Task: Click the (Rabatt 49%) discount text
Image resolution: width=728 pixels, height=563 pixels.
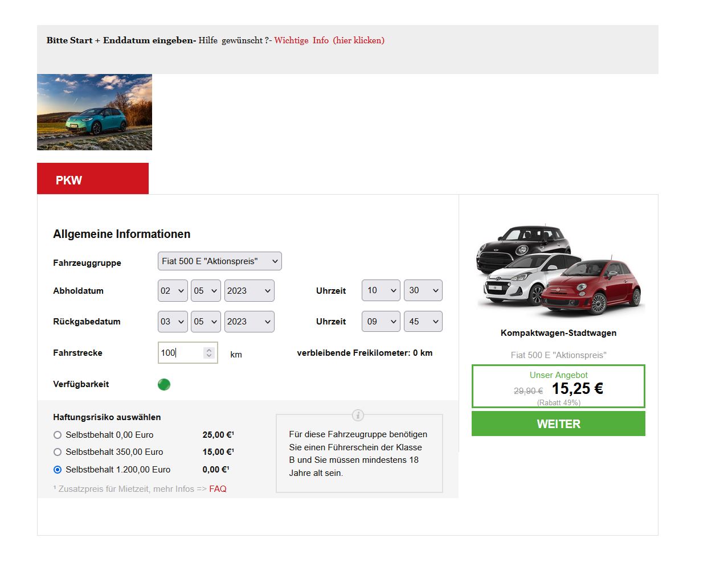Action: click(x=559, y=402)
